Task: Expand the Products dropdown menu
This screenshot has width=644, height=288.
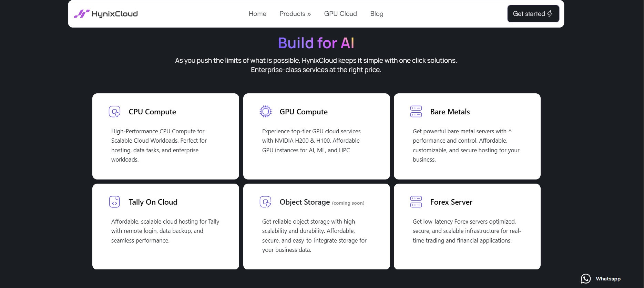Action: click(295, 14)
